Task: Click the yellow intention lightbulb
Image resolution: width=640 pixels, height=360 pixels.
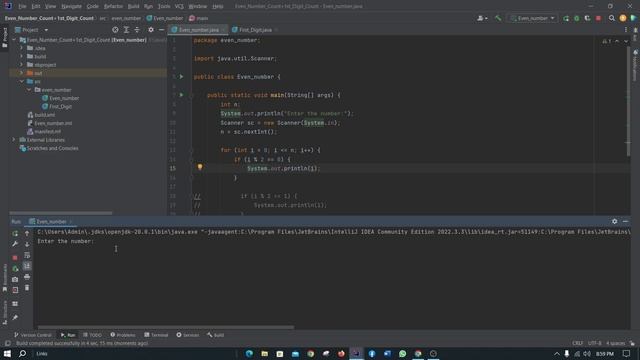Action: pos(200,167)
